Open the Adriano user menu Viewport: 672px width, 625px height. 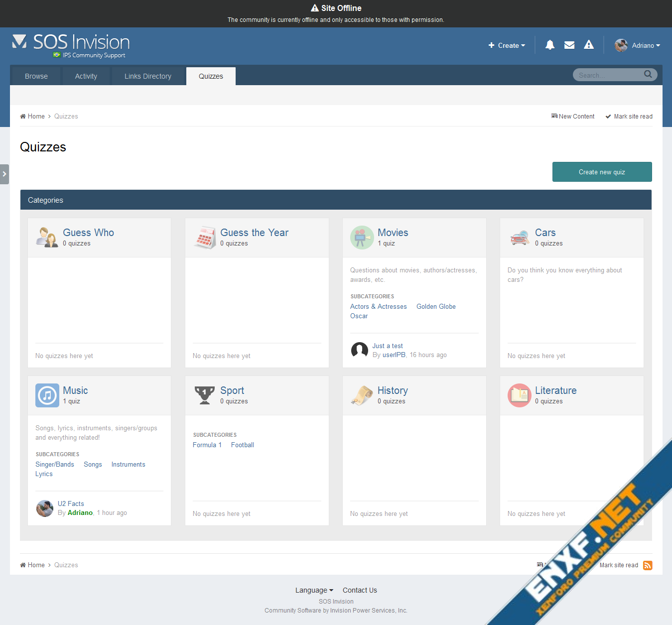click(x=638, y=45)
